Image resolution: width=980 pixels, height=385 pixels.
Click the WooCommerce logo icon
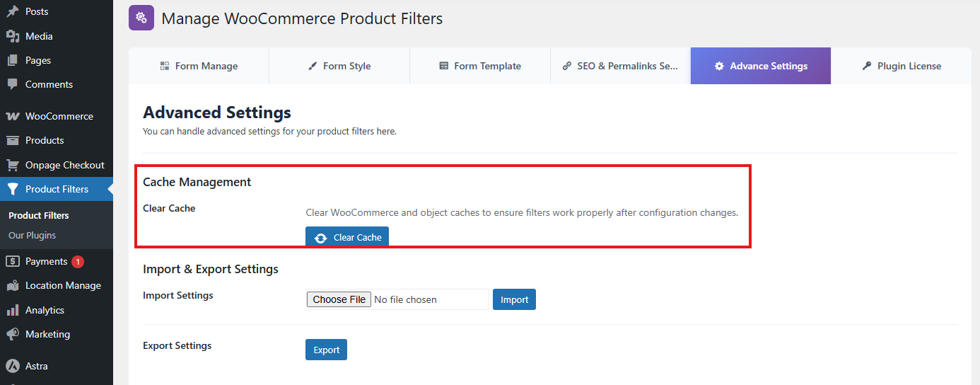click(13, 116)
